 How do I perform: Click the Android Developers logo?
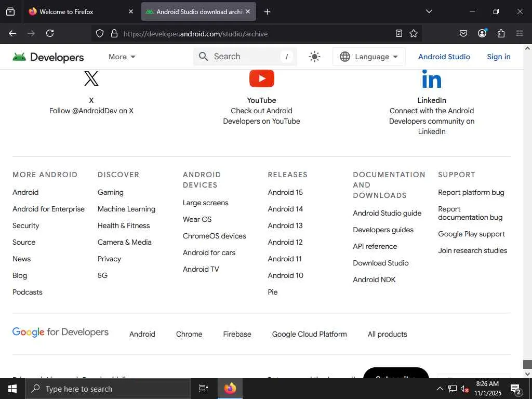48,57
